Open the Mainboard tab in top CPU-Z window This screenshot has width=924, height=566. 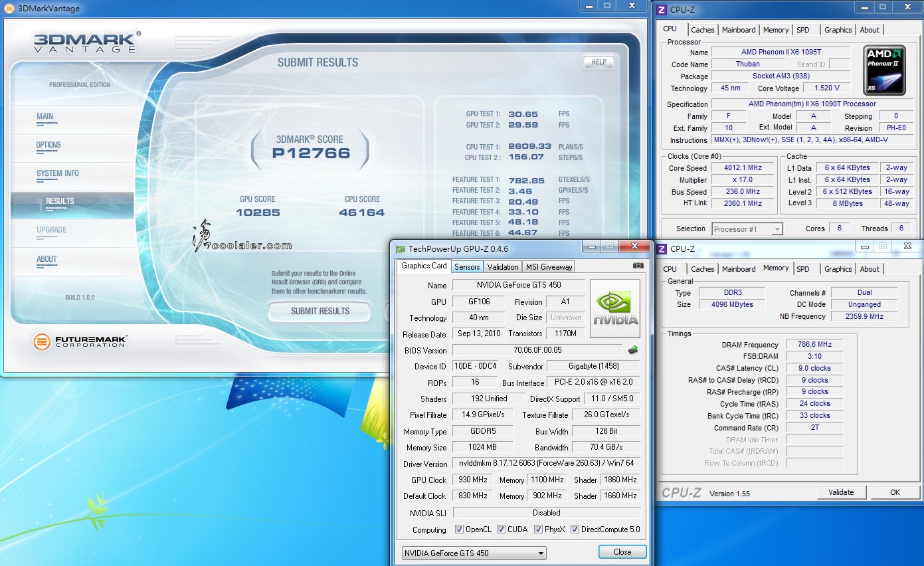point(739,30)
